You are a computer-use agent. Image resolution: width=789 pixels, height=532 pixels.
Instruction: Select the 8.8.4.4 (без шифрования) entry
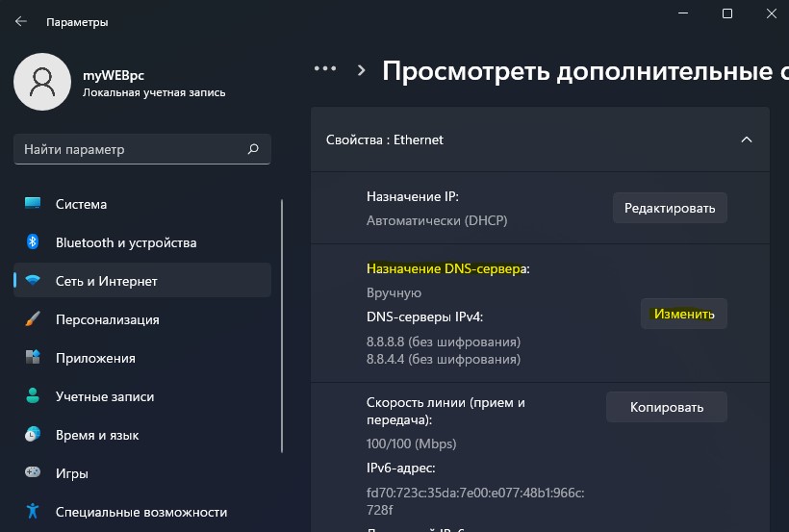point(444,359)
